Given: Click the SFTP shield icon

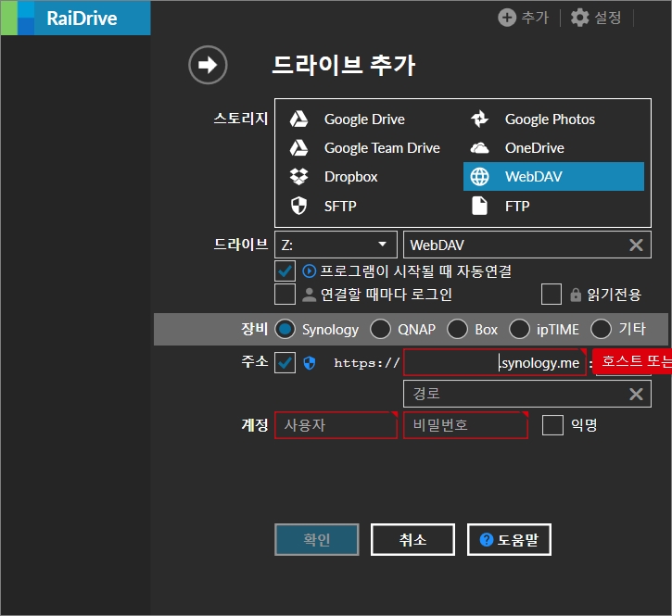Looking at the screenshot, I should [298, 206].
